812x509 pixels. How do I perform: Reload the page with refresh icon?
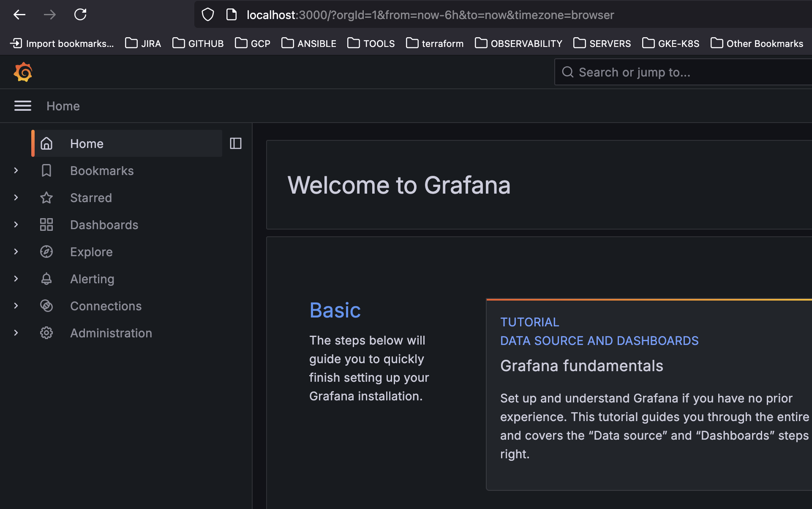coord(80,15)
